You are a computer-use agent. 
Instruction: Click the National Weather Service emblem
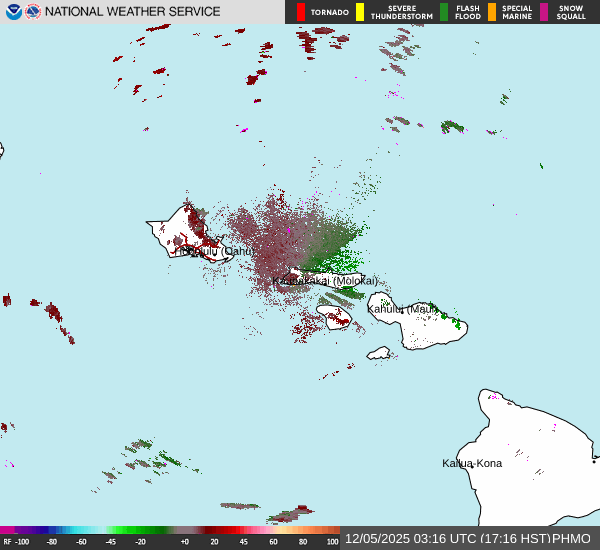pyautogui.click(x=33, y=12)
